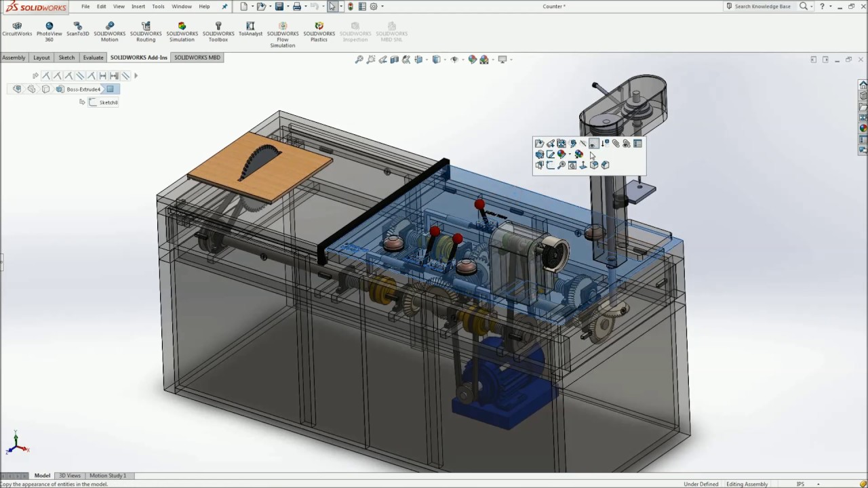
Task: Enable SOLIDWORKS Plastics add-in
Action: tap(319, 32)
